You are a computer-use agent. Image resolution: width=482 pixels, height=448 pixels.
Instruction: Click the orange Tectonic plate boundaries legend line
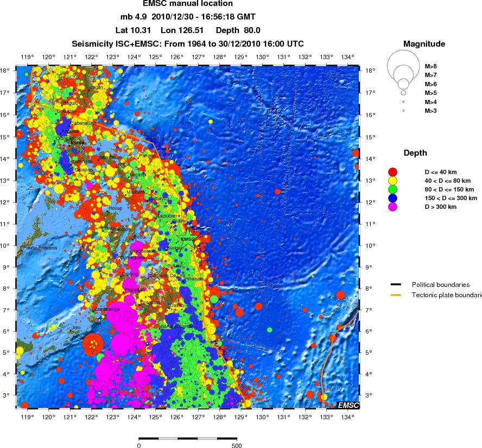[x=396, y=295]
